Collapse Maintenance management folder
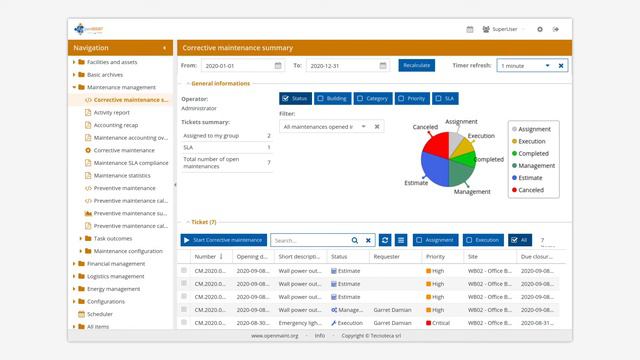The image size is (640, 360). tap(74, 87)
